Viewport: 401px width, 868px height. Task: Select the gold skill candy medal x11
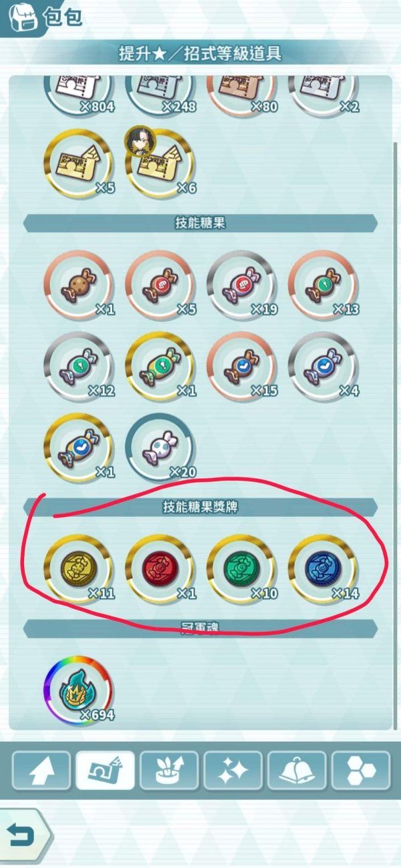click(x=78, y=570)
